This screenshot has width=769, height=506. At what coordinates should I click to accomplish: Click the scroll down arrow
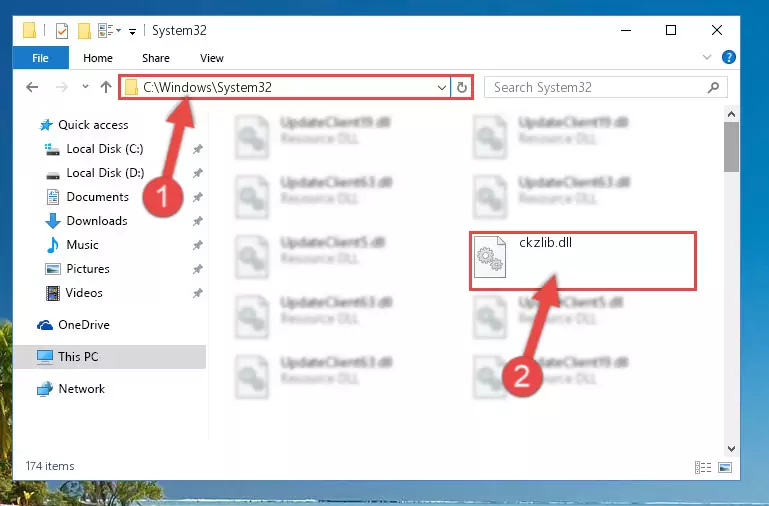tap(731, 449)
